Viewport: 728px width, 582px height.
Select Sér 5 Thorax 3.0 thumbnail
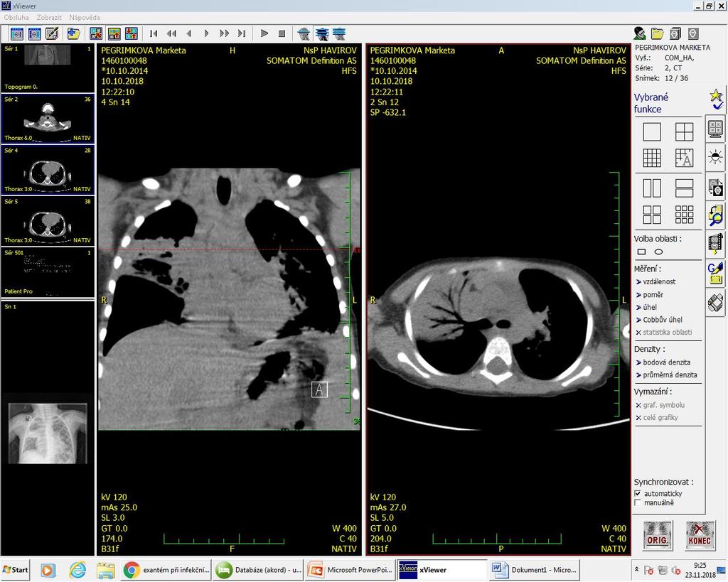[48, 221]
